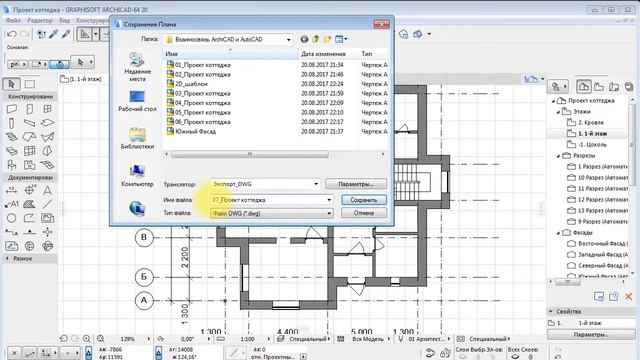Sort by Дата изменения column header
The height and width of the screenshot is (360, 640).
click(x=329, y=54)
